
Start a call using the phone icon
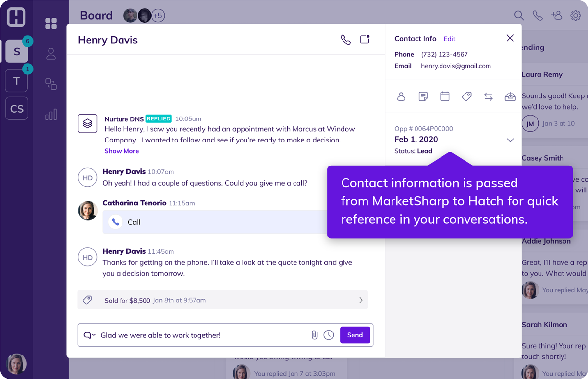pos(345,40)
